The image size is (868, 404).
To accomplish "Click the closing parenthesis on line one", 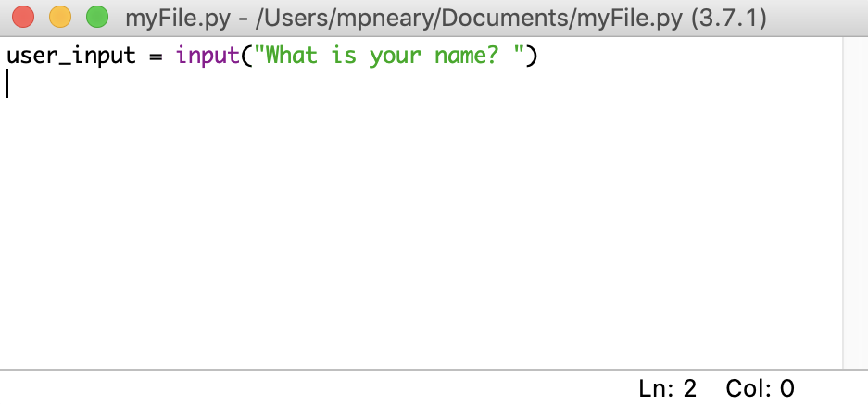I will click(x=533, y=57).
